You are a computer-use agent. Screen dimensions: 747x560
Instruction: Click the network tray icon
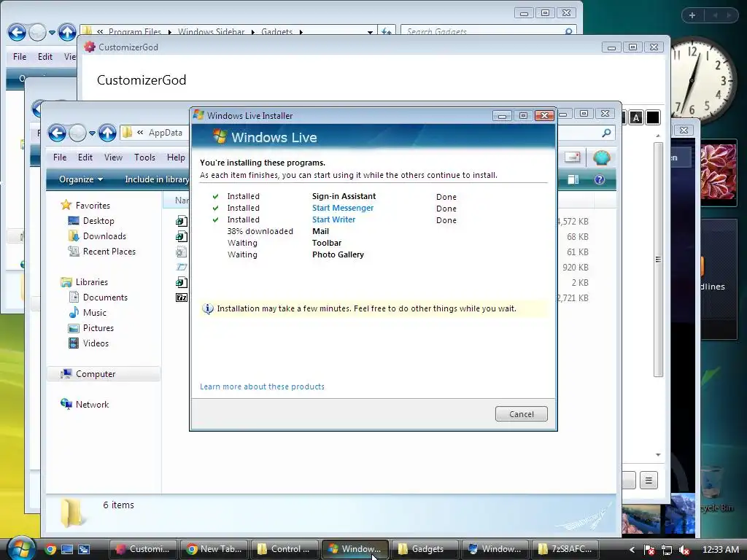667,550
